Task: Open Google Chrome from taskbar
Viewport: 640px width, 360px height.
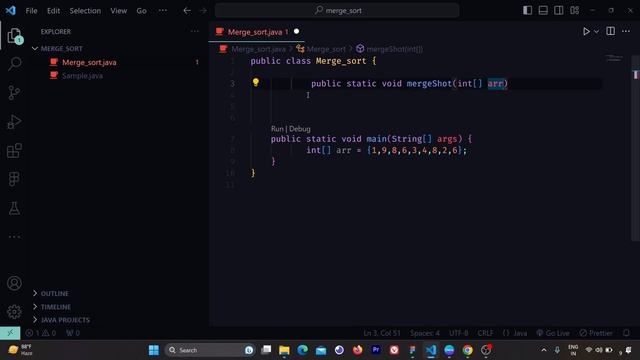Action: 467,350
